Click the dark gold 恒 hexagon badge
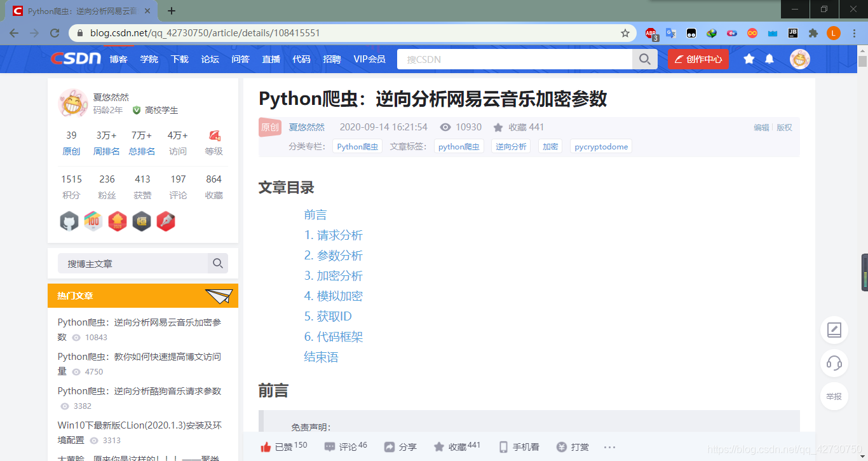 (142, 221)
